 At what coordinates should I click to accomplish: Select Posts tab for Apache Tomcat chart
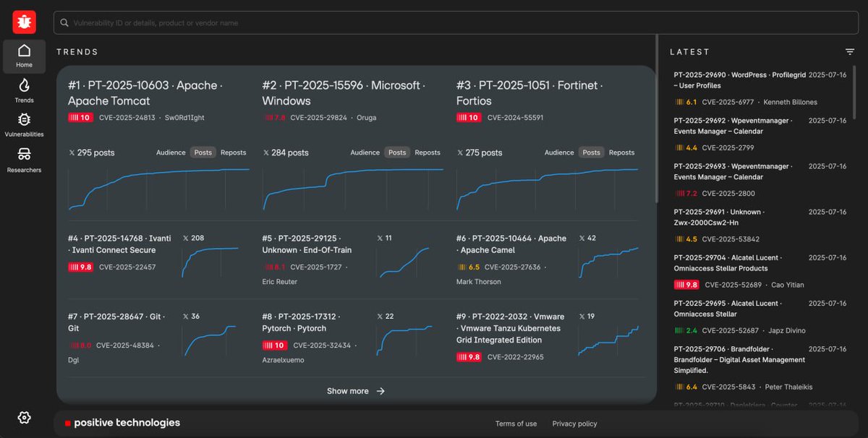click(203, 153)
